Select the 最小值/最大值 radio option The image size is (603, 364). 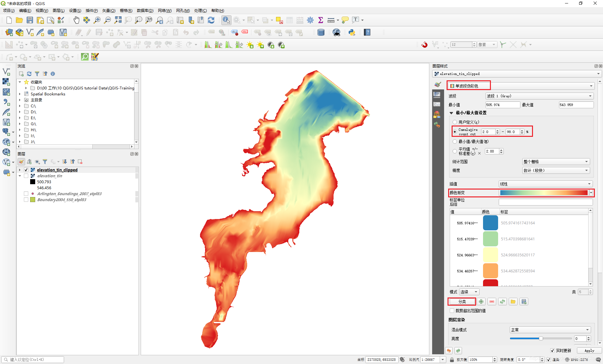pyautogui.click(x=455, y=142)
